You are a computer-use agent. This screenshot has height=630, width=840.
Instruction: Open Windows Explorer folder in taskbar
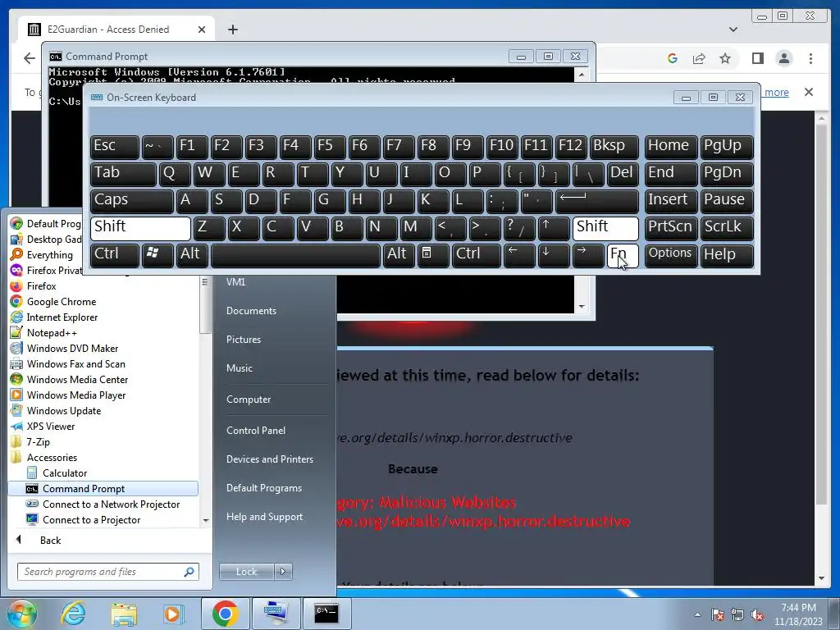tap(124, 614)
